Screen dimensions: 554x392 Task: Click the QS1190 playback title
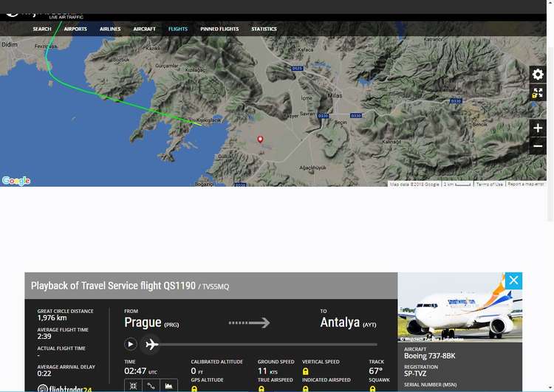[130, 286]
